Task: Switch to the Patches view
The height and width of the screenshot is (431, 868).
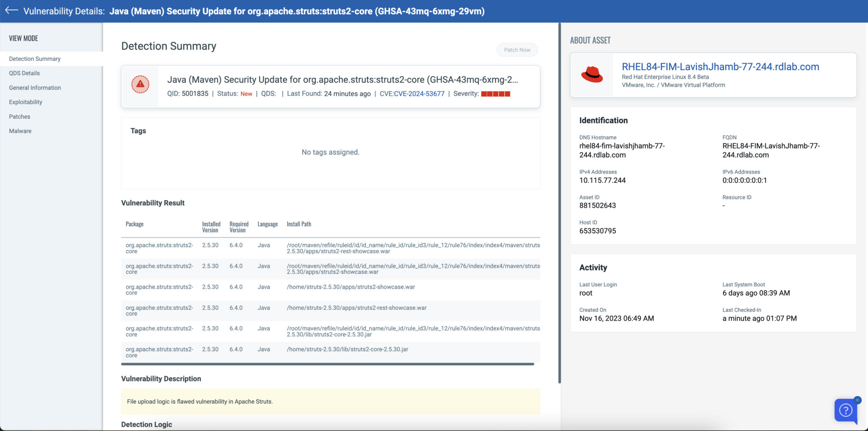Action: (x=19, y=116)
